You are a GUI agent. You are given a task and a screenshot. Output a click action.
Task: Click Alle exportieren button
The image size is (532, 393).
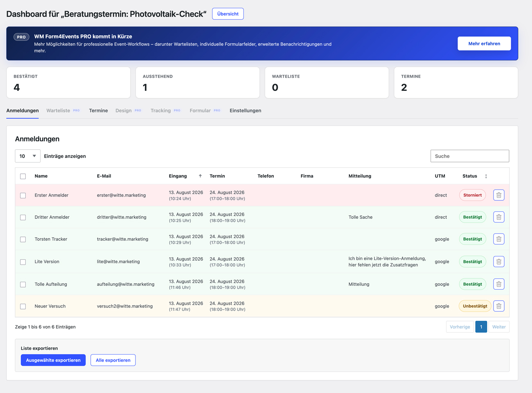click(113, 360)
